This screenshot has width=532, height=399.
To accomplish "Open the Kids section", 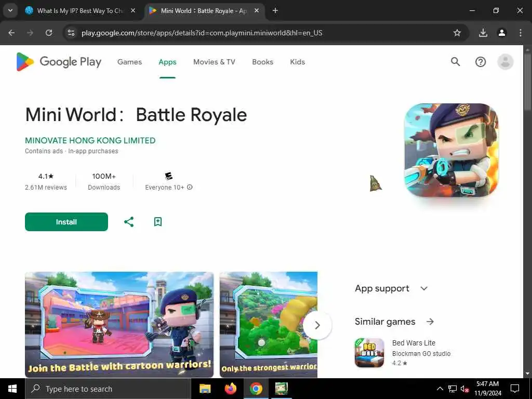I will (x=298, y=62).
